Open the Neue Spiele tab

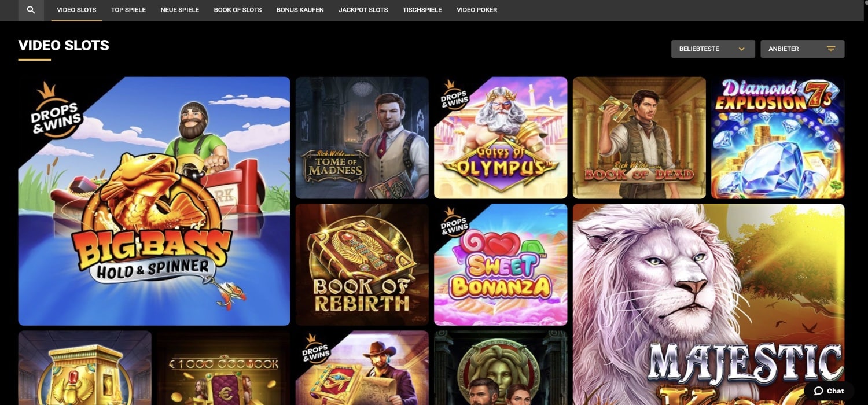[180, 10]
